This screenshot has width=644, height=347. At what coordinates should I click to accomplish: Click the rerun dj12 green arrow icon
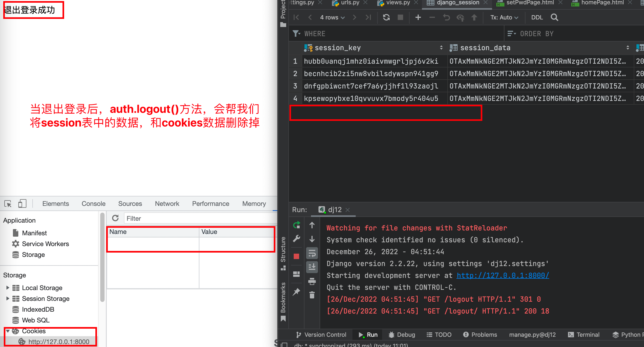pos(296,225)
